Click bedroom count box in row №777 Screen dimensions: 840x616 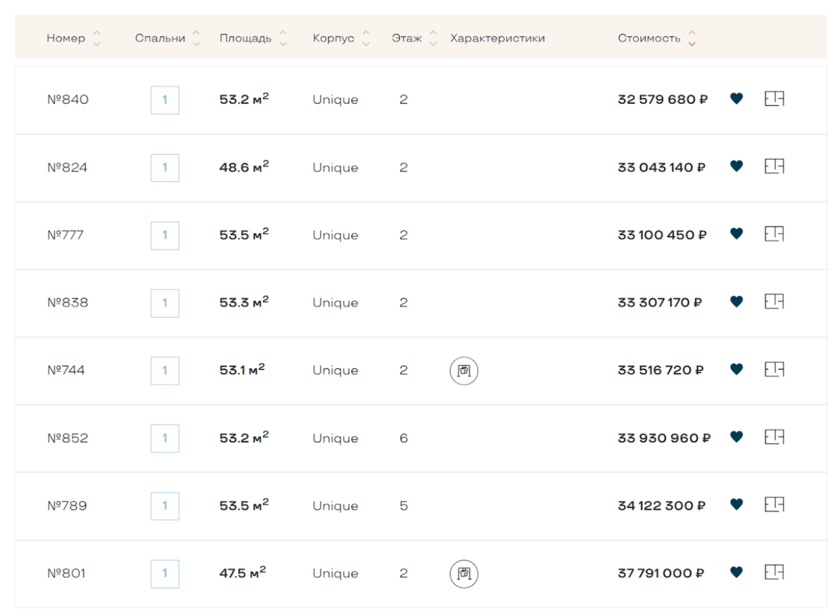click(165, 235)
